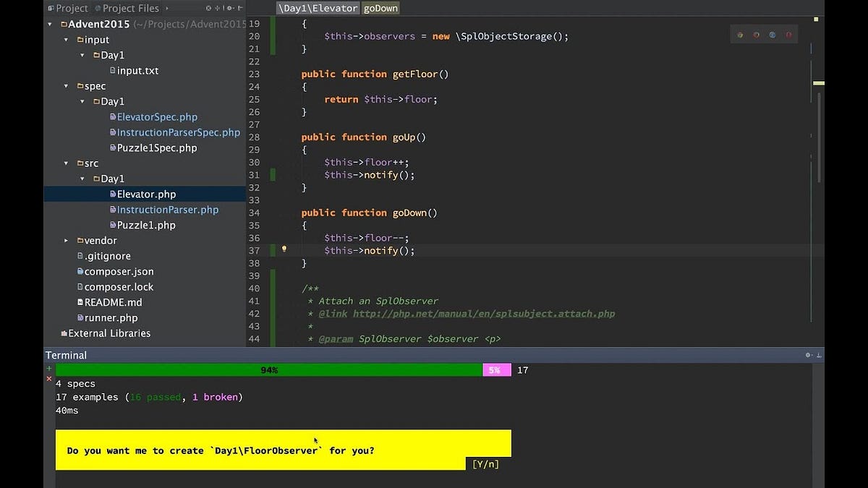
Task: Open the Terminal panel settings gear
Action: pos(808,355)
